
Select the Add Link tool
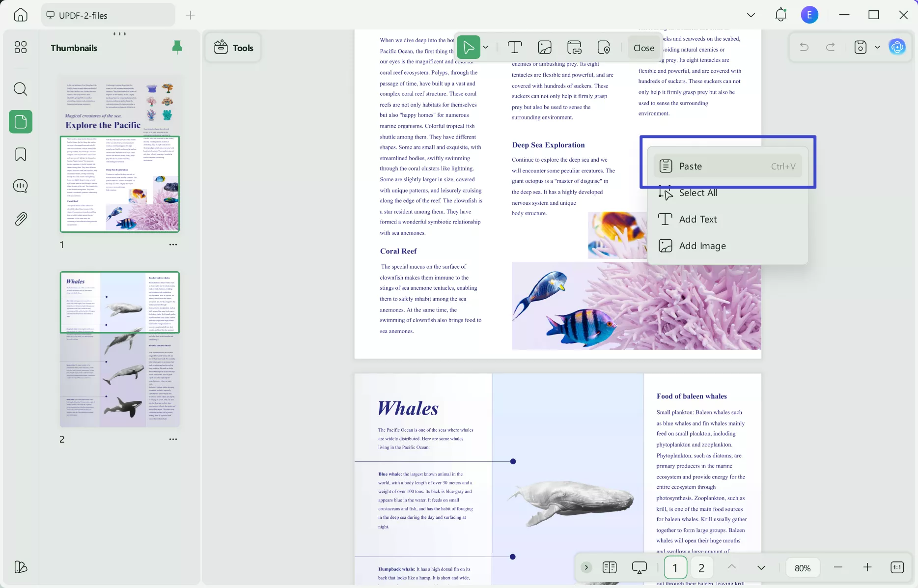[574, 47]
